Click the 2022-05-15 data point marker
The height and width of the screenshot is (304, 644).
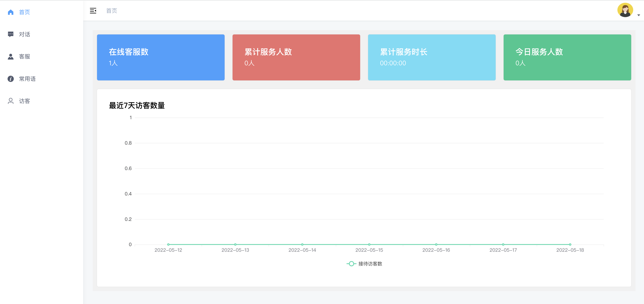(x=369, y=244)
